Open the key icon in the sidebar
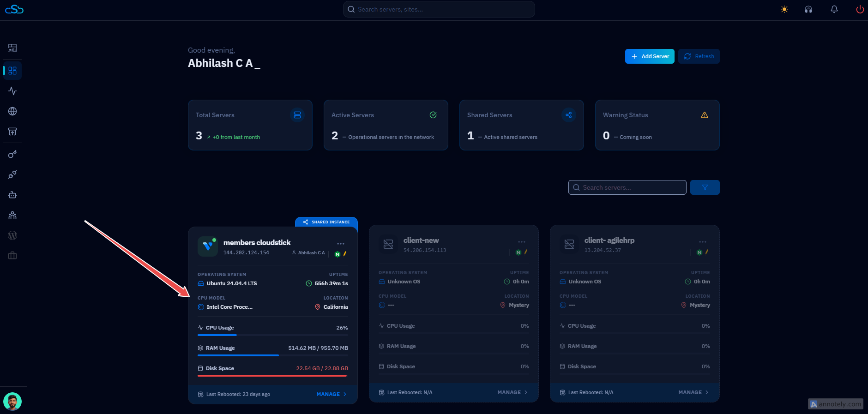Viewport: 868px width, 414px height. click(x=12, y=154)
